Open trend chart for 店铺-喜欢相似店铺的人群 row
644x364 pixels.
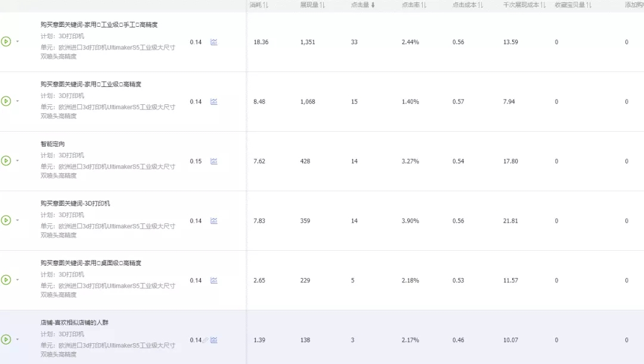214,340
